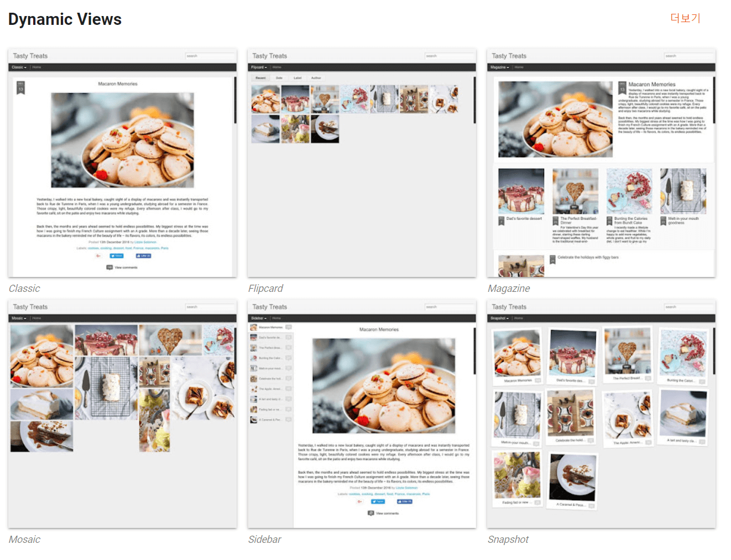
Task: Click the "Magazine" theme name label
Action: click(x=509, y=289)
